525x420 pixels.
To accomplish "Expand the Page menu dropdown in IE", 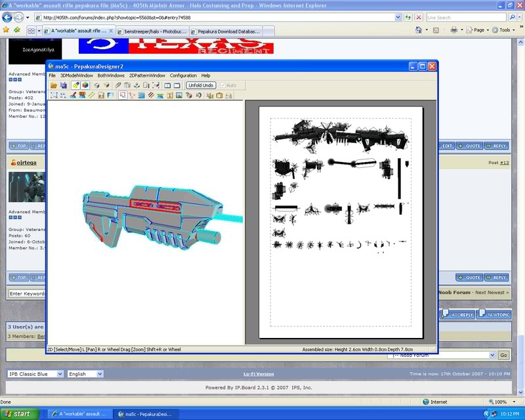I will pos(488,30).
